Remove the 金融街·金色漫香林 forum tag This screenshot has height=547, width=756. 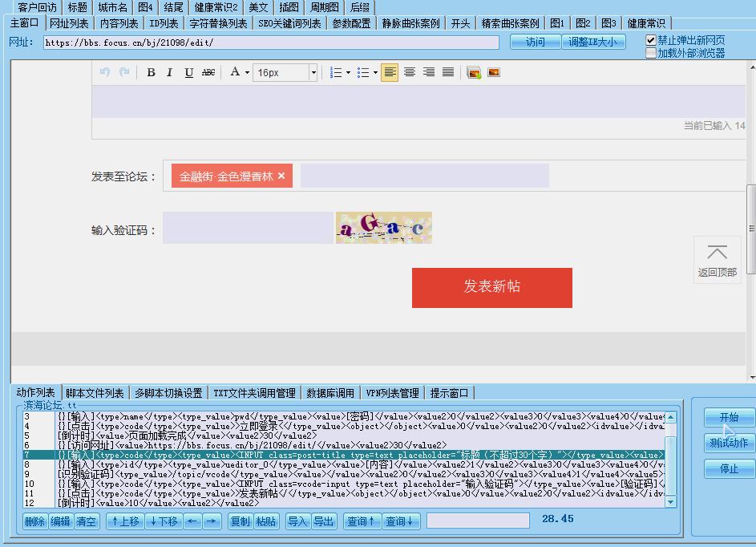[x=281, y=176]
